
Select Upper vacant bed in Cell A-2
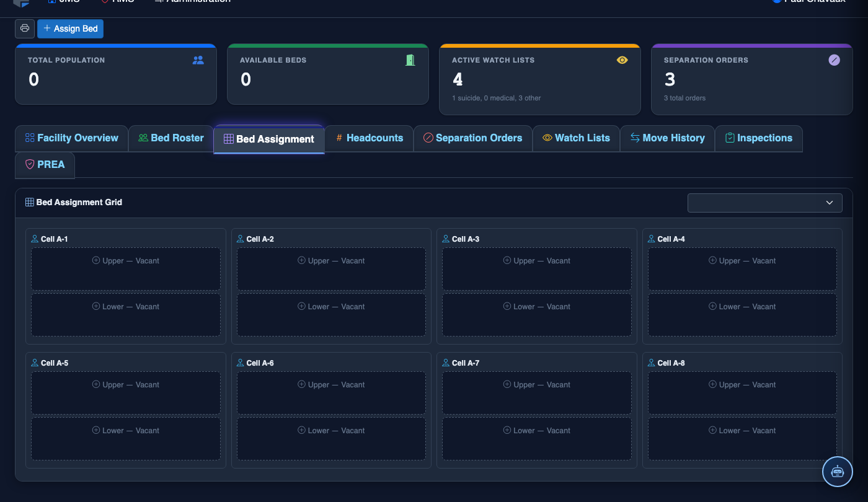click(x=331, y=269)
